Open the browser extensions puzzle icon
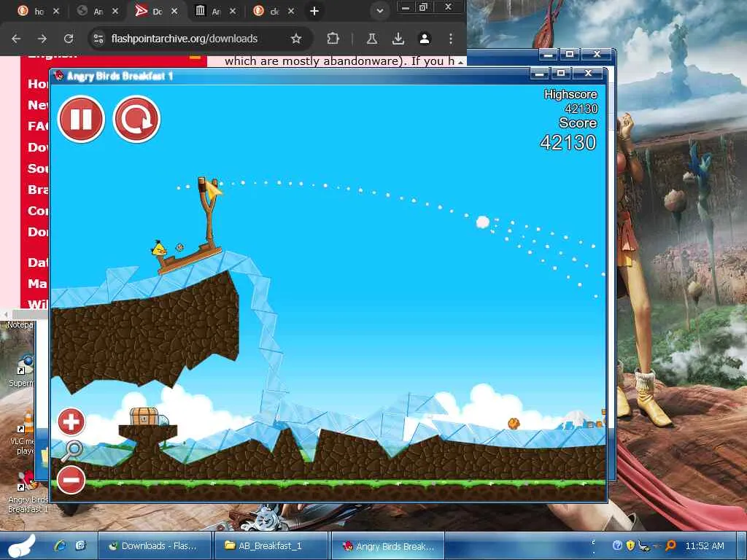747x560 pixels. tap(333, 39)
